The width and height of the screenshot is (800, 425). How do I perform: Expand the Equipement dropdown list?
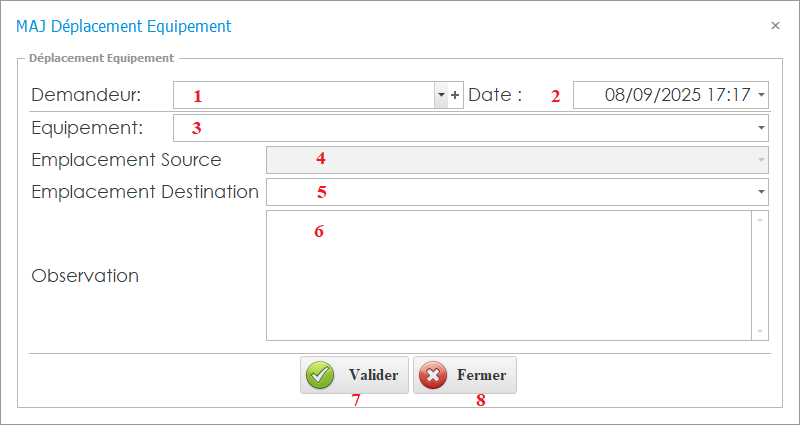coord(762,128)
